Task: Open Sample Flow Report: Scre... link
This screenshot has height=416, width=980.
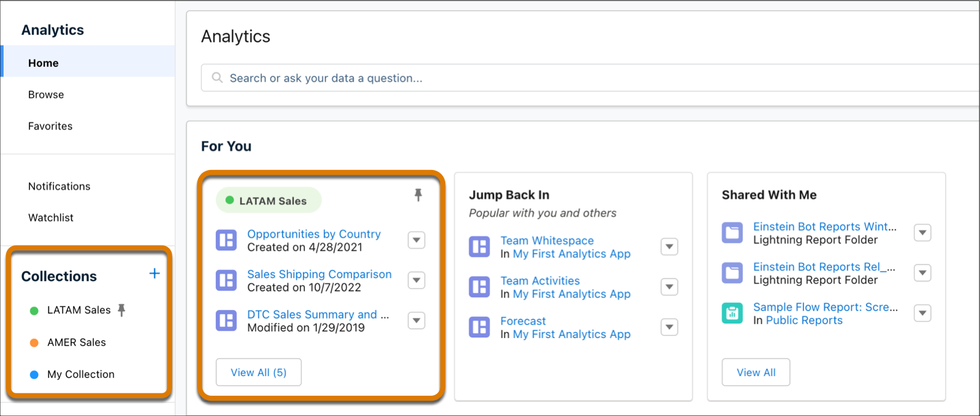Action: click(x=825, y=307)
